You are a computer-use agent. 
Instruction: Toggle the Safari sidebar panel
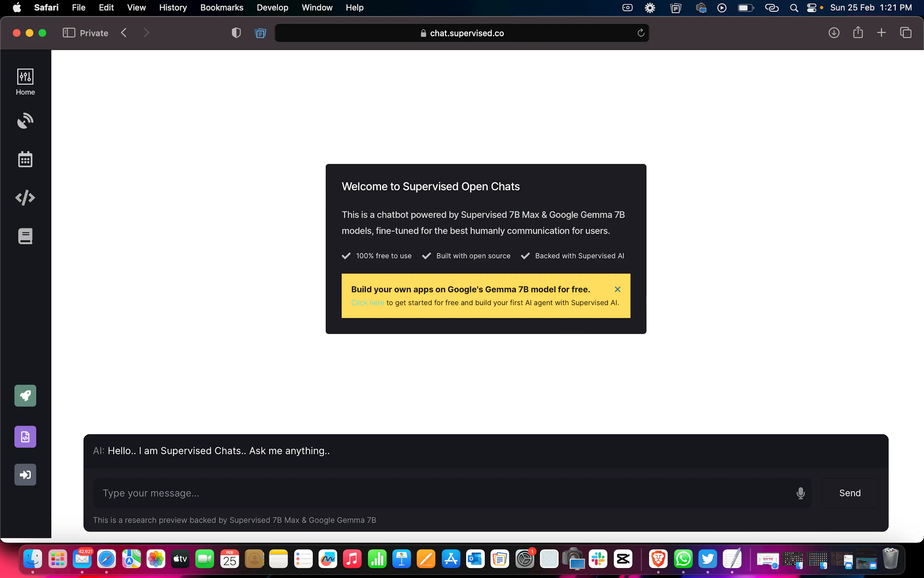(x=69, y=33)
